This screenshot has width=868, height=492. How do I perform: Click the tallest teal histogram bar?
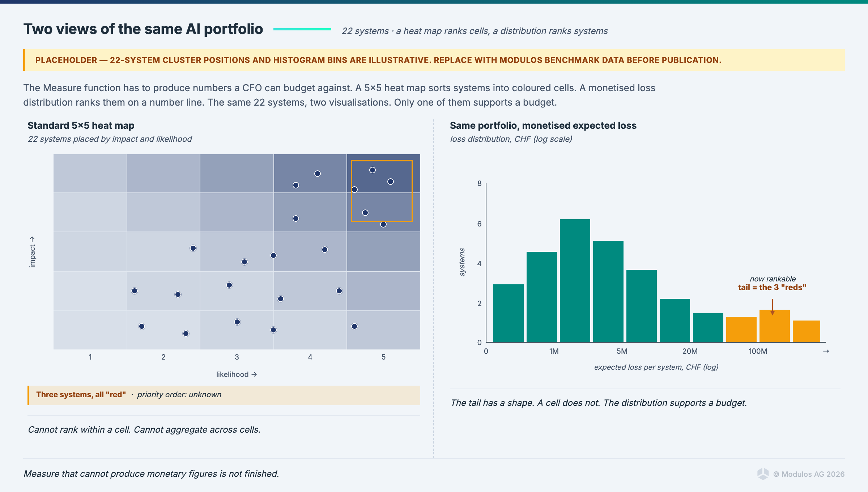575,280
